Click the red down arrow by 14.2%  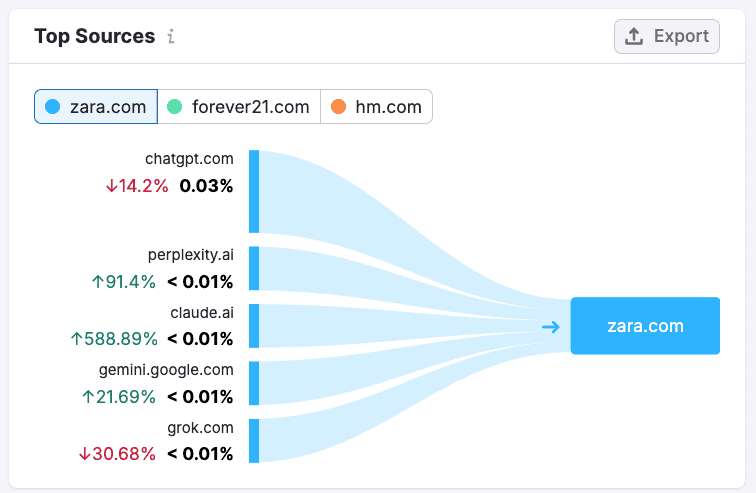[111, 186]
